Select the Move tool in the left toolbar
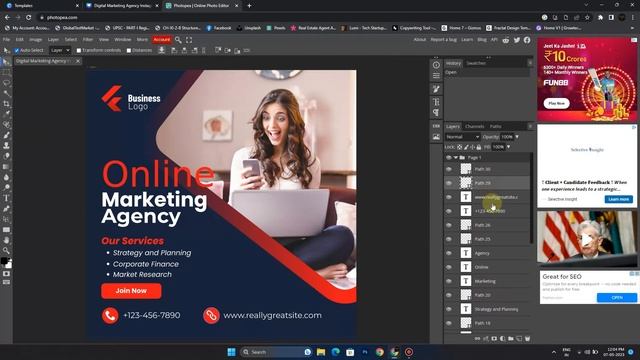This screenshot has width=640, height=360. [x=6, y=62]
